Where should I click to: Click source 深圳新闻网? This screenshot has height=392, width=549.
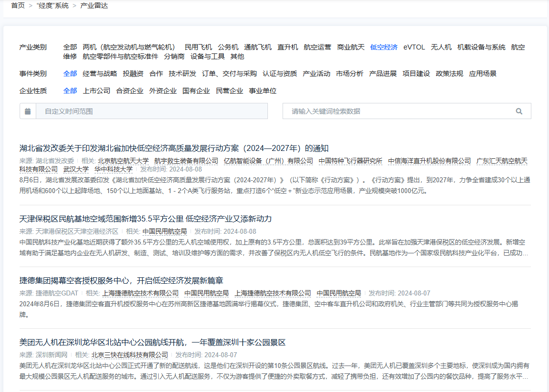[51, 355]
